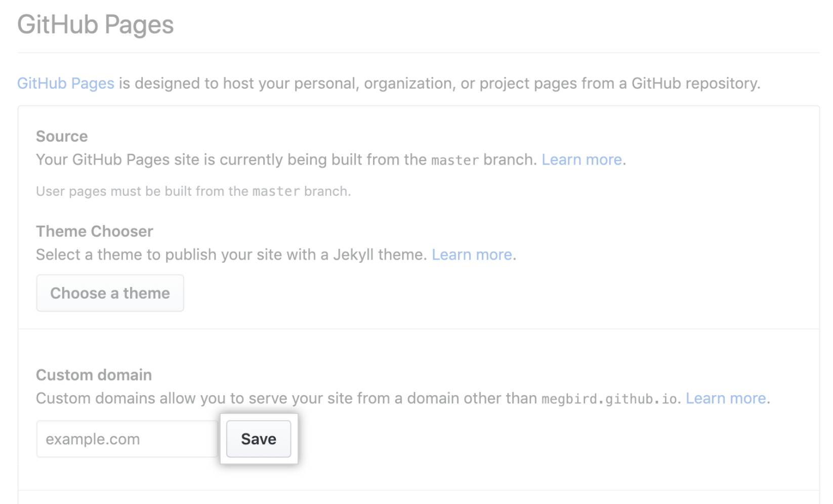The height and width of the screenshot is (504, 833).
Task: Select 'User pages must be built' note
Action: (193, 191)
